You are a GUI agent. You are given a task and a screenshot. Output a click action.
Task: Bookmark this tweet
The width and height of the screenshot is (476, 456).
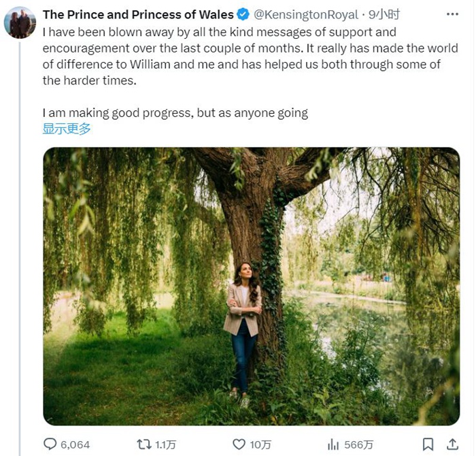[x=428, y=444]
